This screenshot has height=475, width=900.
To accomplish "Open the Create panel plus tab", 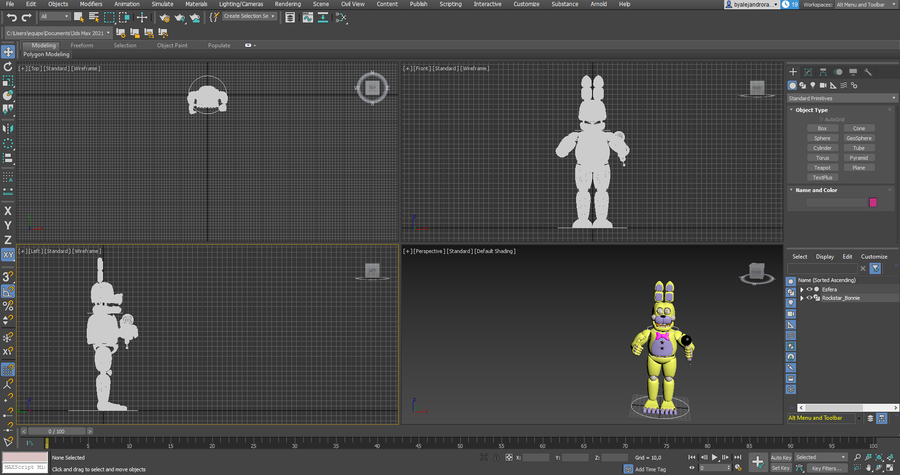I will (793, 72).
